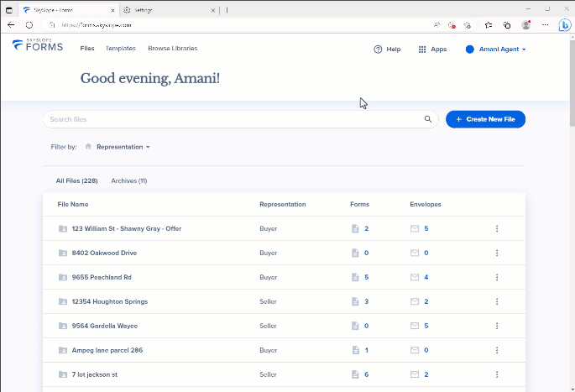Reload the page with refresh icon
The height and width of the screenshot is (392, 575).
[29, 25]
